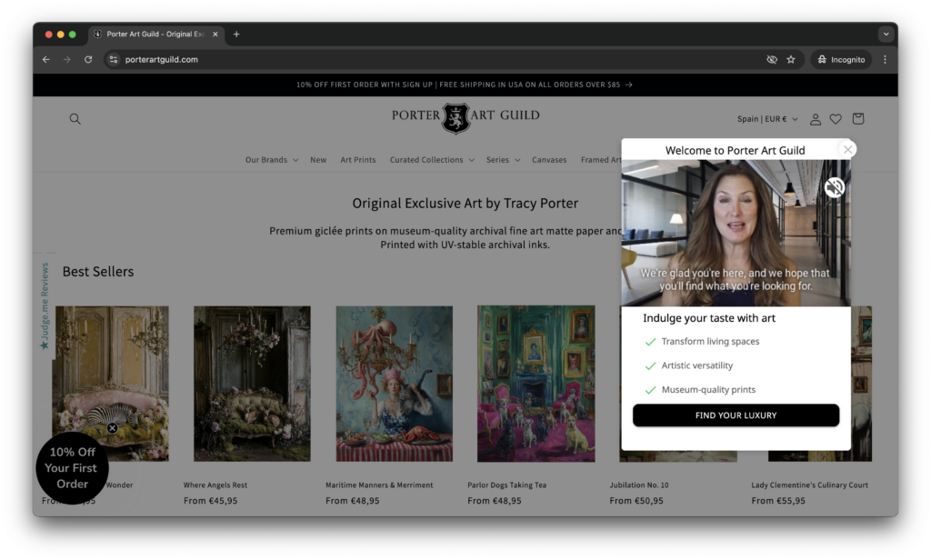
Task: Expand the Curated Collections menu
Action: tap(432, 160)
